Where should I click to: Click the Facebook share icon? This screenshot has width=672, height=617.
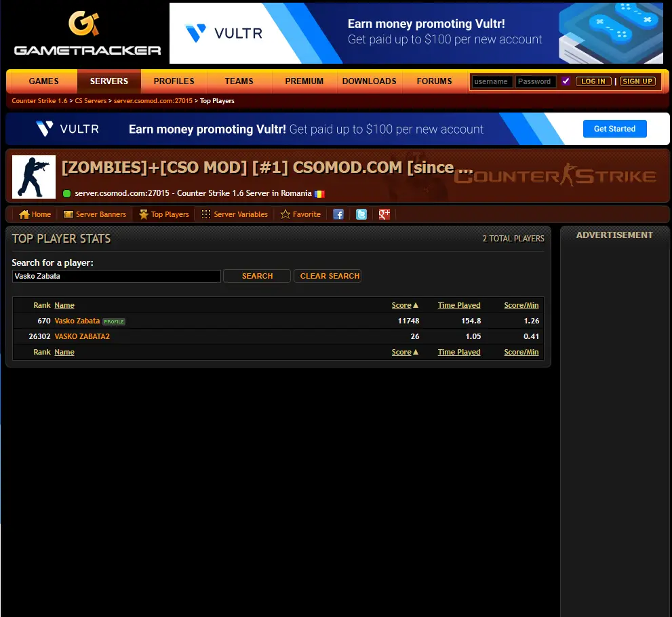[x=338, y=214]
